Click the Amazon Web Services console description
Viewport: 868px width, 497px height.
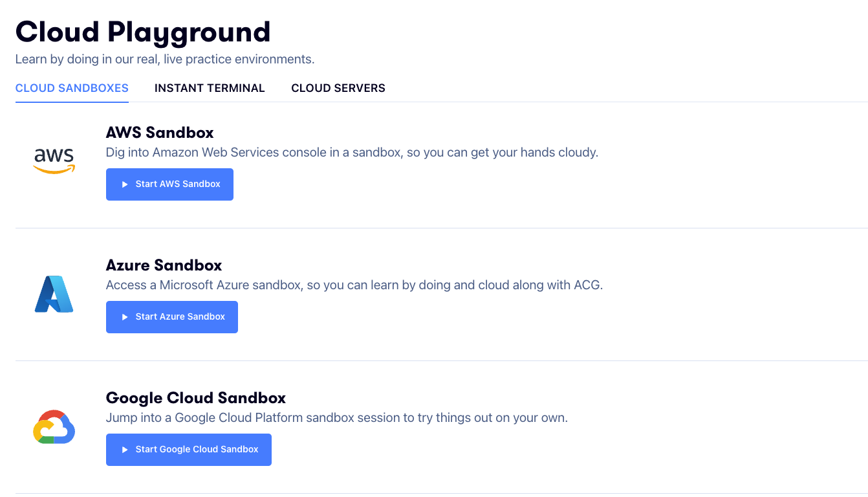[x=352, y=153]
